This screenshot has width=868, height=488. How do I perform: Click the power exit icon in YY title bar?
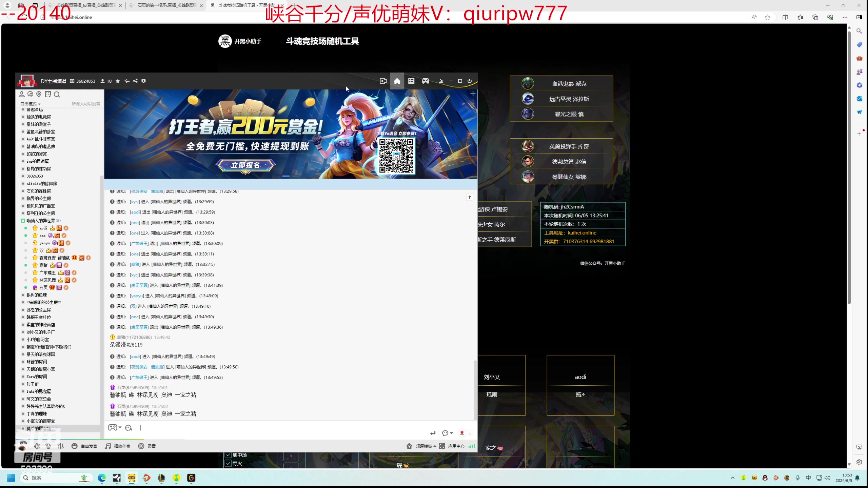pos(470,81)
